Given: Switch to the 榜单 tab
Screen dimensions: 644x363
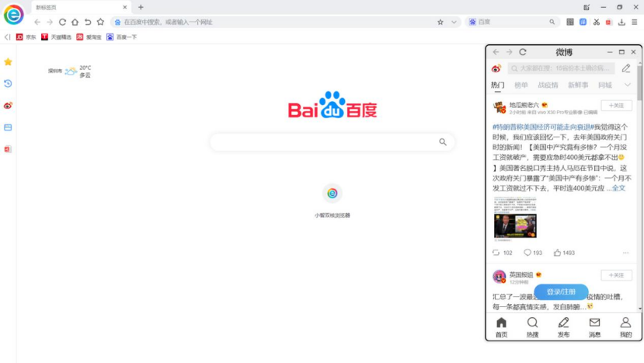Looking at the screenshot, I should click(521, 85).
